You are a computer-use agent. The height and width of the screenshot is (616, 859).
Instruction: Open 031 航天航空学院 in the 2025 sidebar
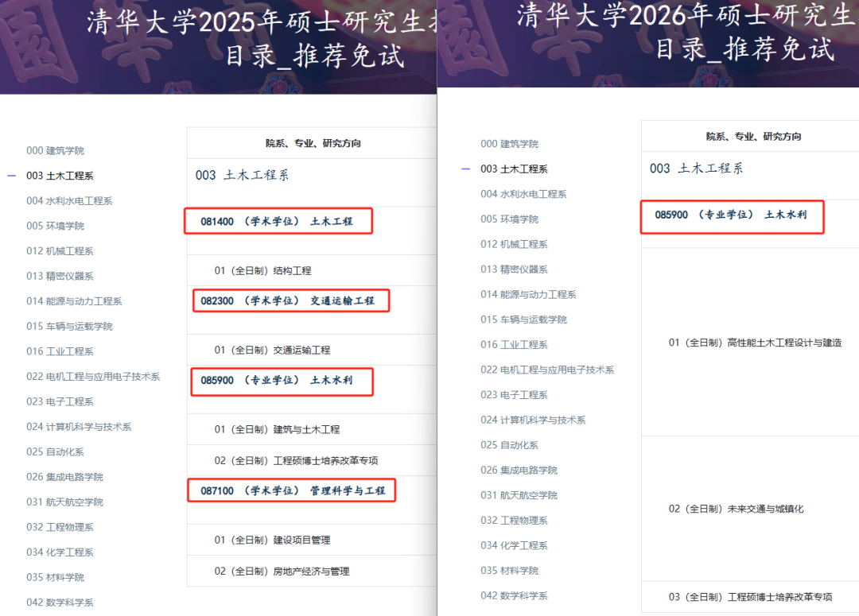pyautogui.click(x=64, y=502)
